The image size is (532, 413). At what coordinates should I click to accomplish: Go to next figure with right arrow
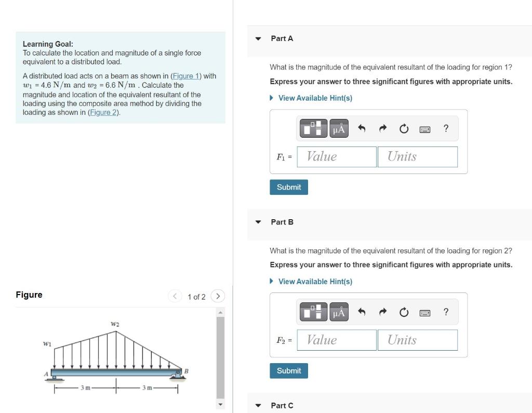[x=218, y=296]
